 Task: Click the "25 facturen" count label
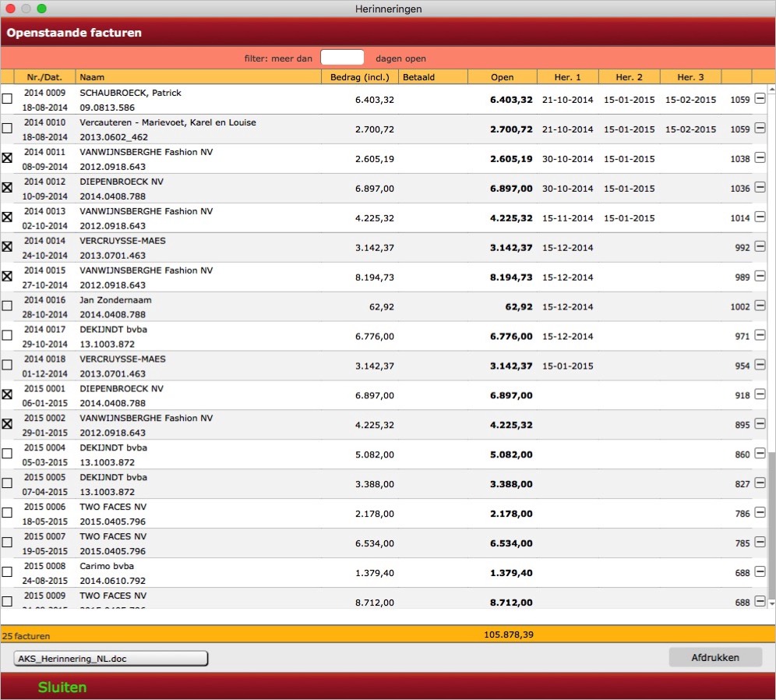pyautogui.click(x=26, y=636)
